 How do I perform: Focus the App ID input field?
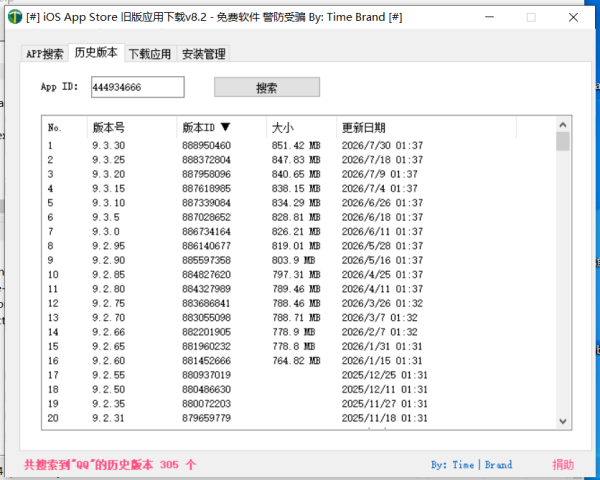coord(138,87)
